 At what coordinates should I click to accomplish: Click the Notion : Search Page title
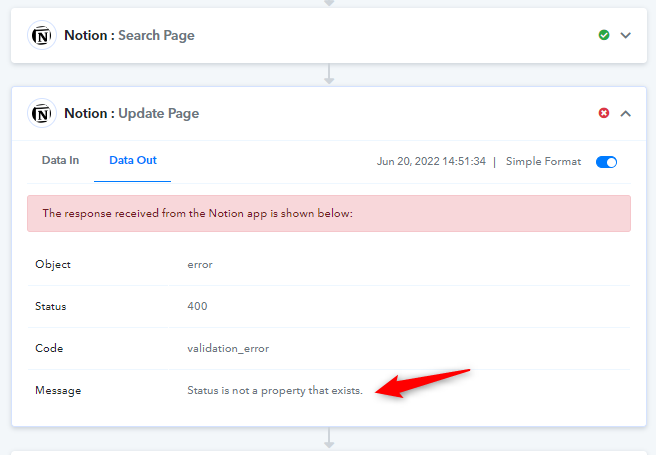(129, 36)
